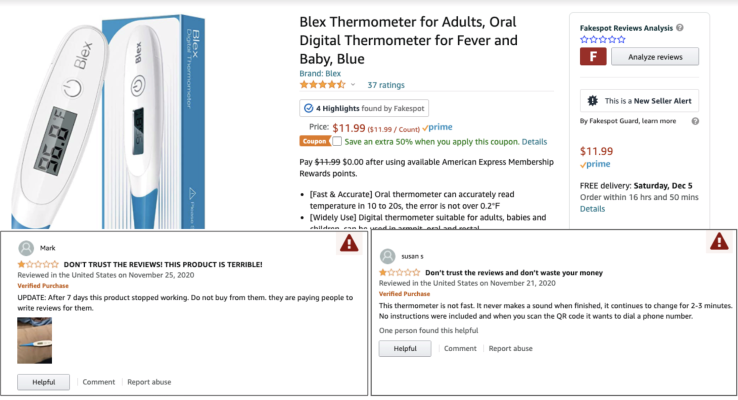
Task: Click Susan S's profile avatar
Action: [x=386, y=256]
